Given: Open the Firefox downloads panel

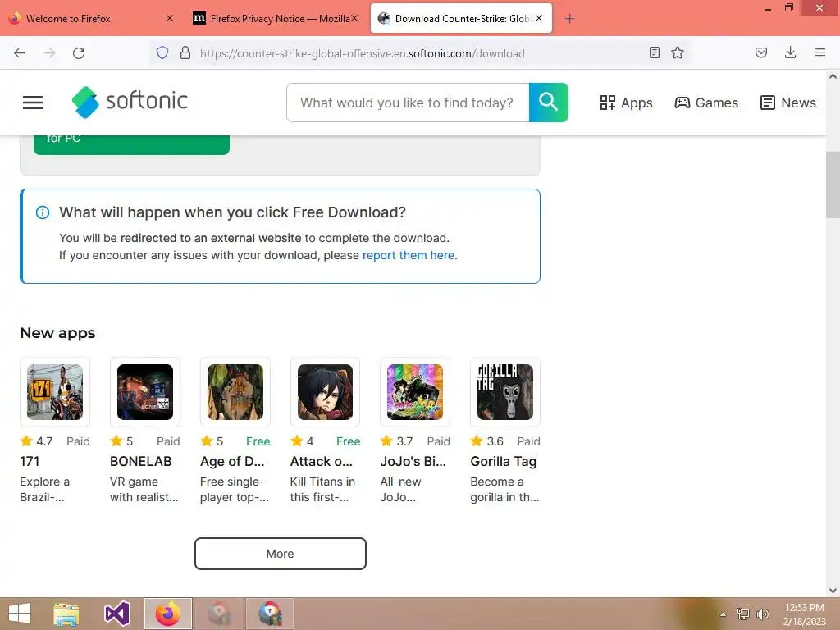Looking at the screenshot, I should point(790,52).
